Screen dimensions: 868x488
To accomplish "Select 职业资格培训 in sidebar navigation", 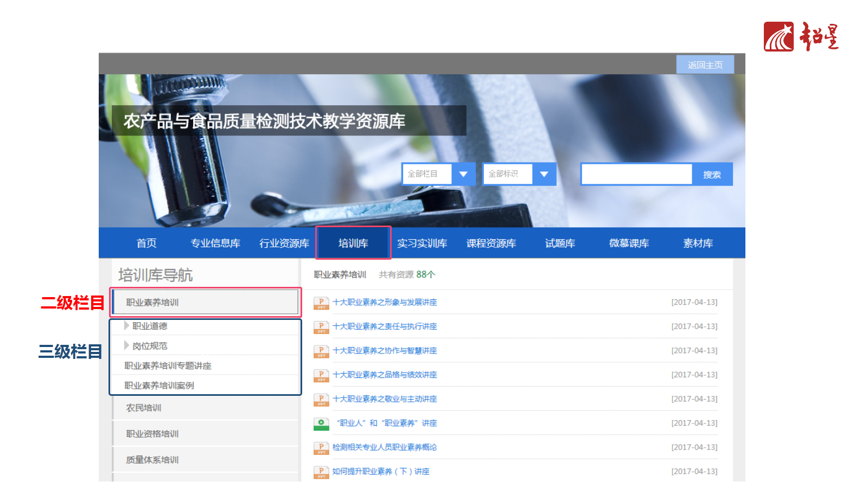I will tap(206, 434).
